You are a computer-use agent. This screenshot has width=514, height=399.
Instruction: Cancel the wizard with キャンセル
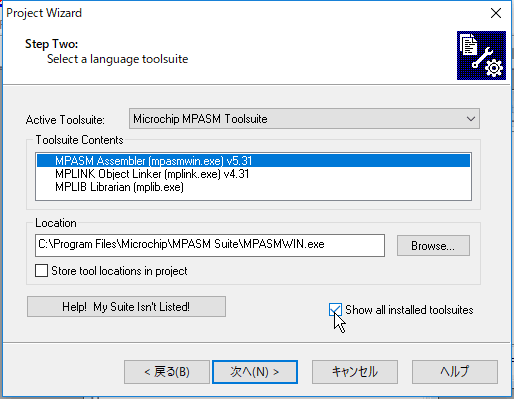click(x=355, y=372)
